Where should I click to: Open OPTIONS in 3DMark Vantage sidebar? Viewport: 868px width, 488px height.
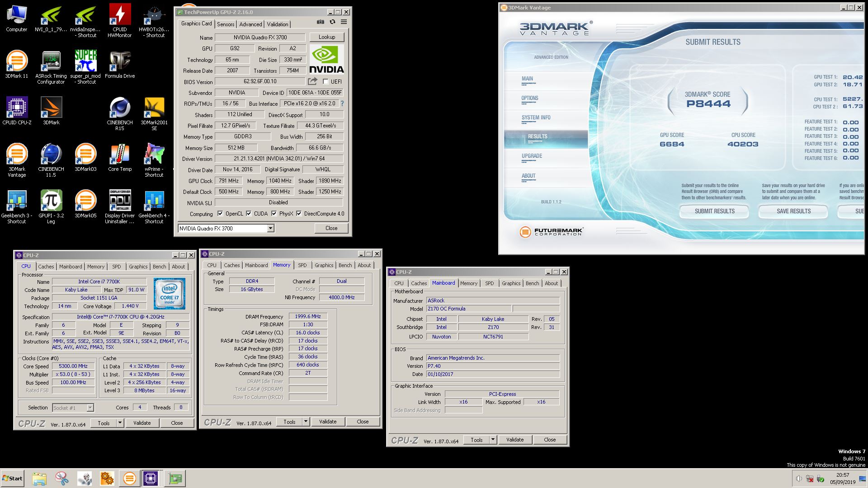[530, 98]
